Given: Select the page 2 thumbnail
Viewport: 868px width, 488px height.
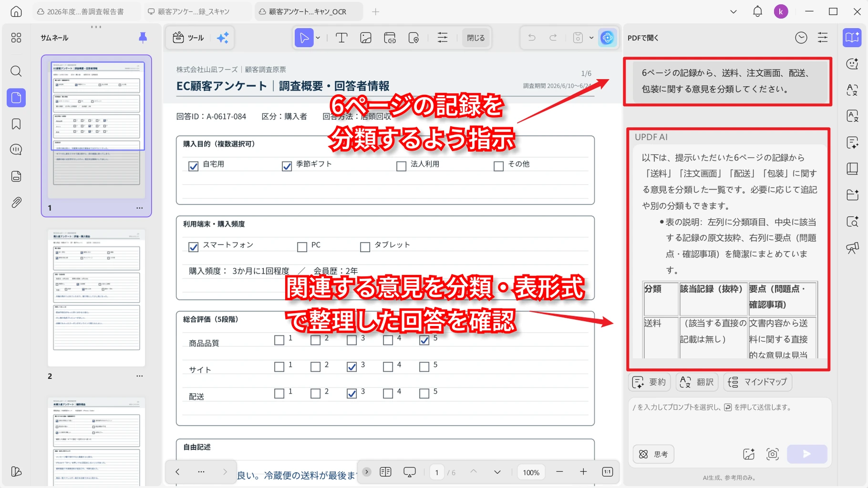Looking at the screenshot, I should tap(96, 298).
